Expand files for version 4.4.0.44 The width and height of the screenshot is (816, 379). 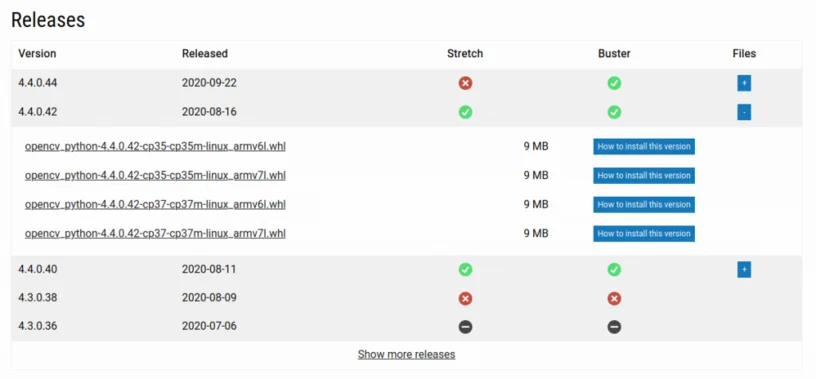[x=744, y=83]
